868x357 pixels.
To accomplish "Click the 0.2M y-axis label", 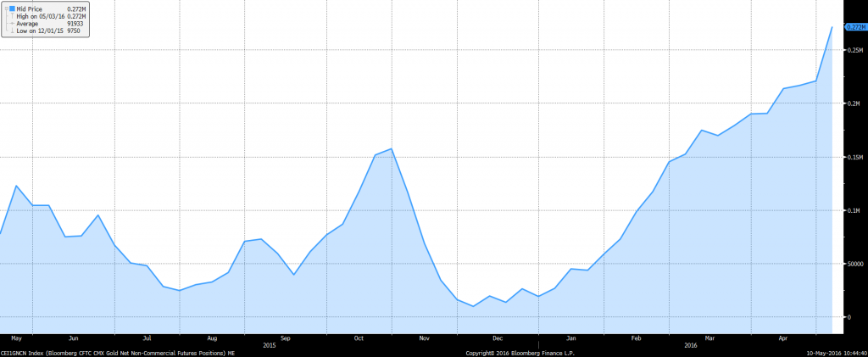I will click(852, 103).
